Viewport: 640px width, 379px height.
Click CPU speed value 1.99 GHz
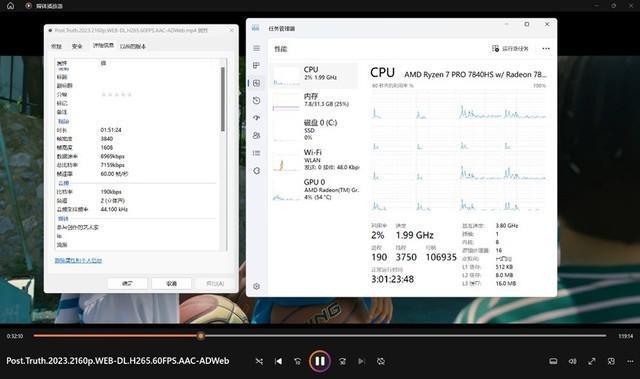pos(414,235)
